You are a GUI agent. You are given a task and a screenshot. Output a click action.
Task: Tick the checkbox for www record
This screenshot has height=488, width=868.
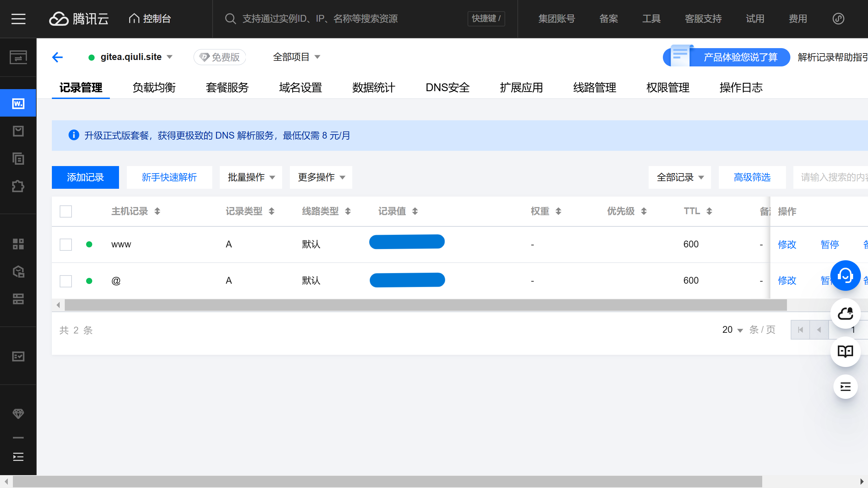pyautogui.click(x=66, y=244)
